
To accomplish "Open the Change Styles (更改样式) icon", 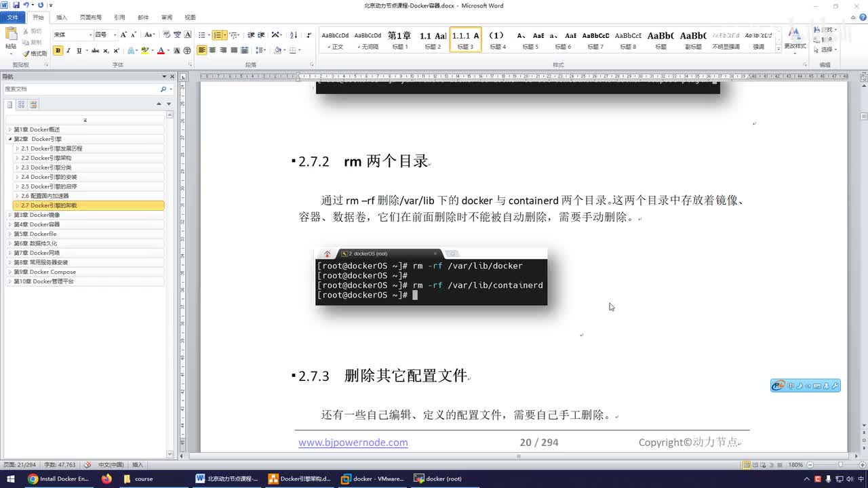I will 795,39.
